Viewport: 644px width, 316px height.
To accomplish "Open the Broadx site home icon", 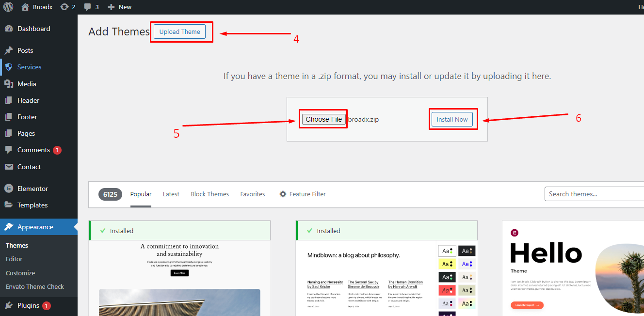I will pyautogui.click(x=25, y=7).
